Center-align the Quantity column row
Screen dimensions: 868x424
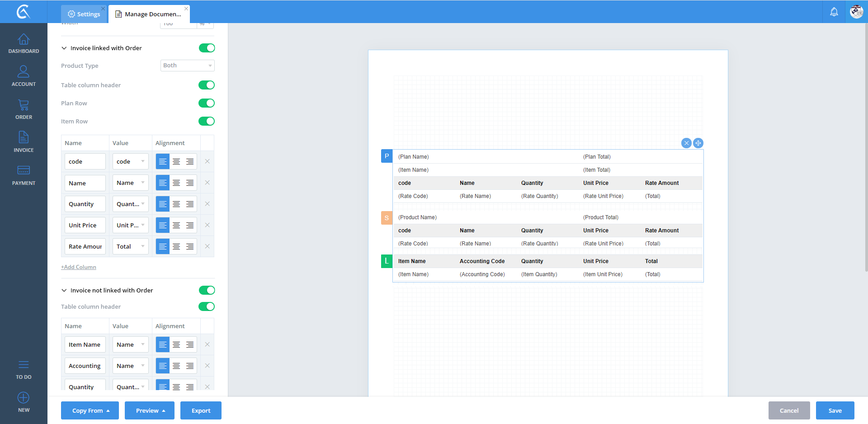click(x=176, y=204)
